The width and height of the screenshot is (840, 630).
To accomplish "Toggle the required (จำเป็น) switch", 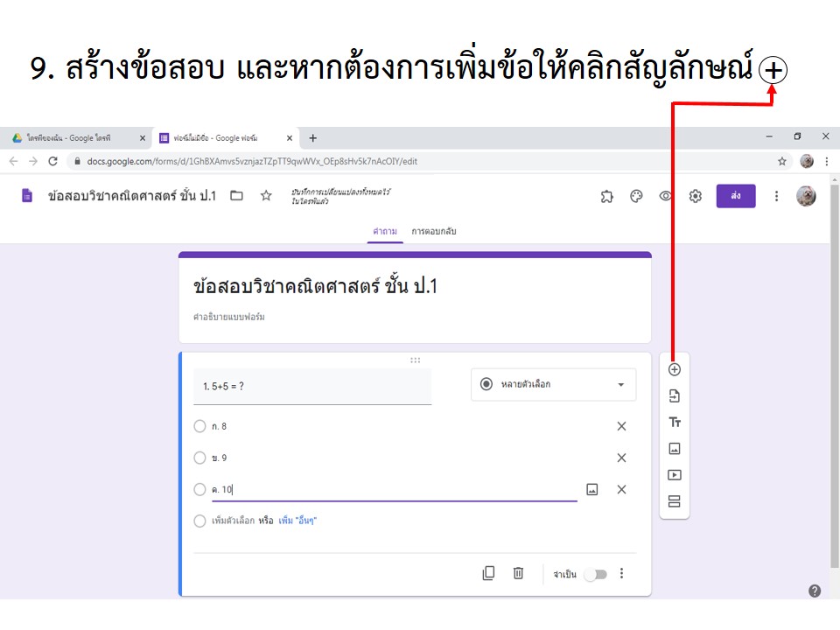I will tap(595, 574).
